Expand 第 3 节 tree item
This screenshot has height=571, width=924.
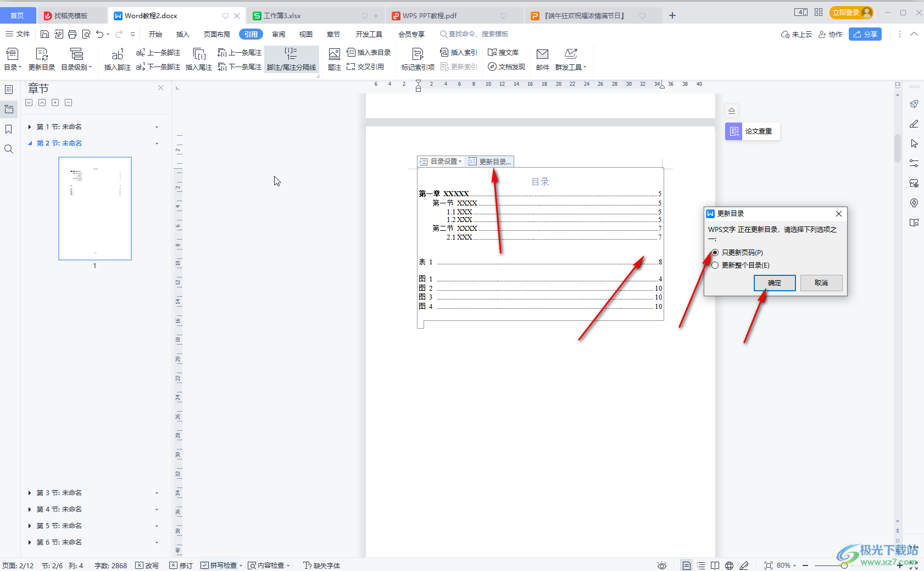tap(29, 493)
